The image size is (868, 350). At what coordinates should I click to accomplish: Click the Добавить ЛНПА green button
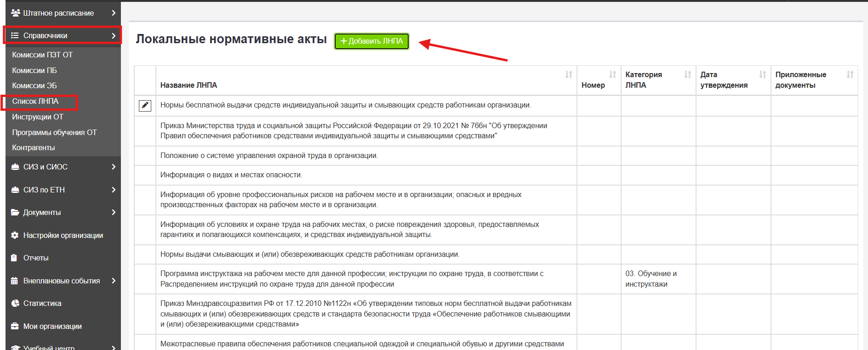(371, 41)
